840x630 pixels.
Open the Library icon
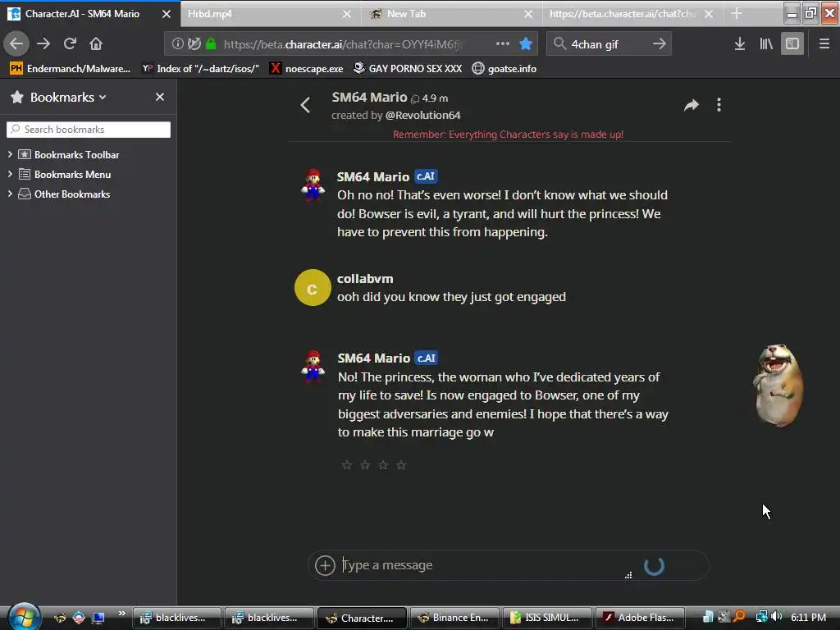(x=766, y=44)
